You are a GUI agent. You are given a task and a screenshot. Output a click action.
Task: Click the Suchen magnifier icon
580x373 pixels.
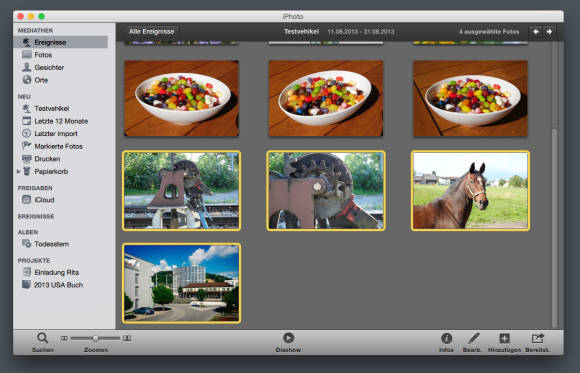tap(43, 338)
